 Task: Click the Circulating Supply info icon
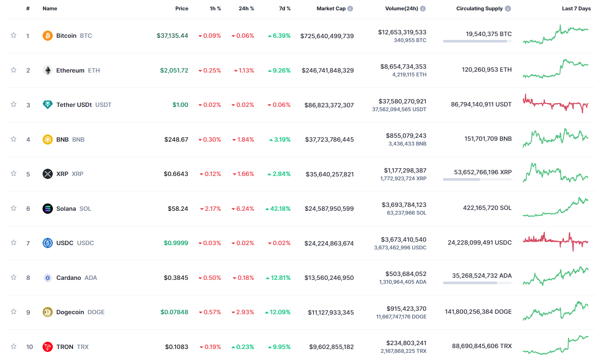click(508, 9)
